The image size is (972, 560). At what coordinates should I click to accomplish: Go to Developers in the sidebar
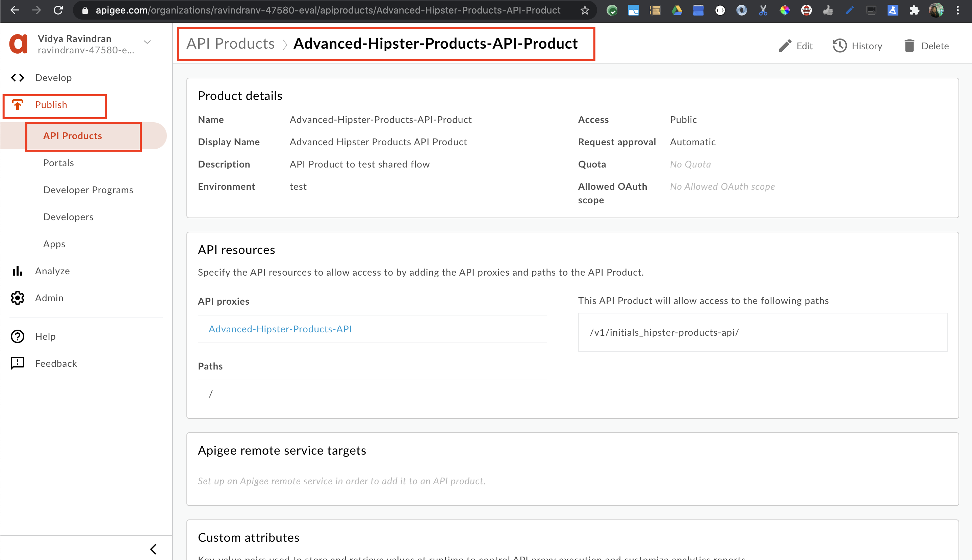point(69,217)
